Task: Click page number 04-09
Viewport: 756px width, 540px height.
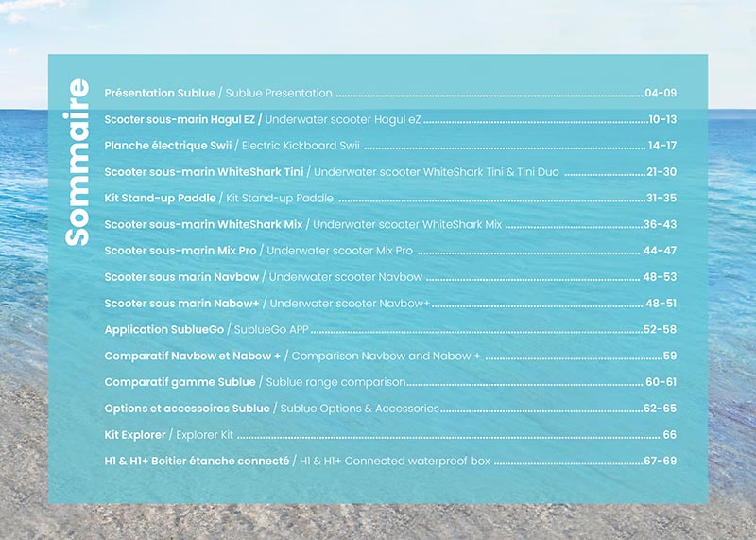Action: [x=661, y=94]
